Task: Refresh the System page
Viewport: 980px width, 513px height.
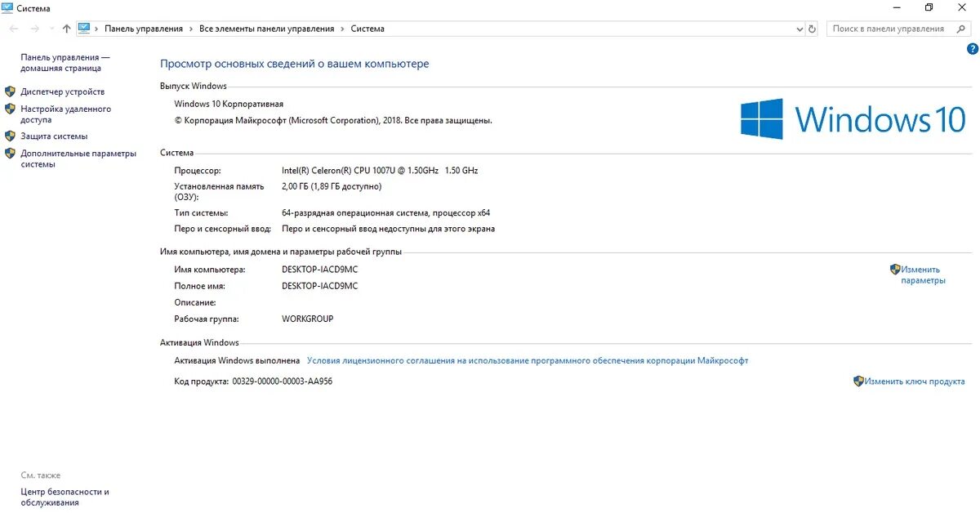Action: coord(812,29)
